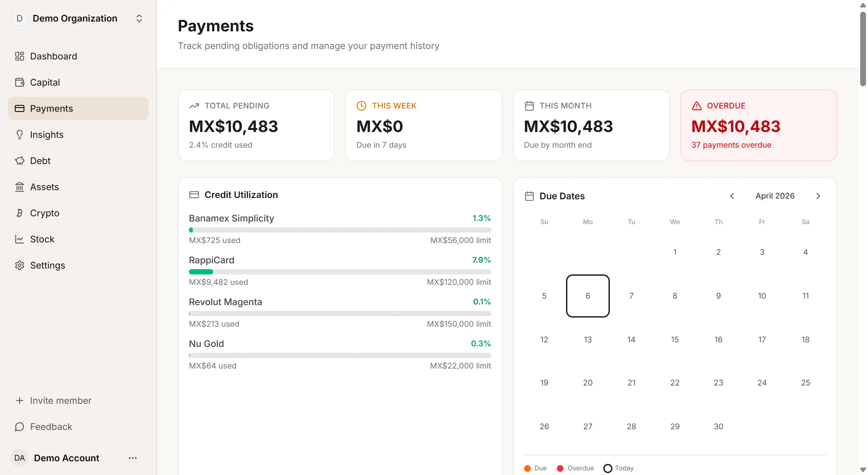Select Payments in the sidebar
The height and width of the screenshot is (475, 868).
point(78,108)
